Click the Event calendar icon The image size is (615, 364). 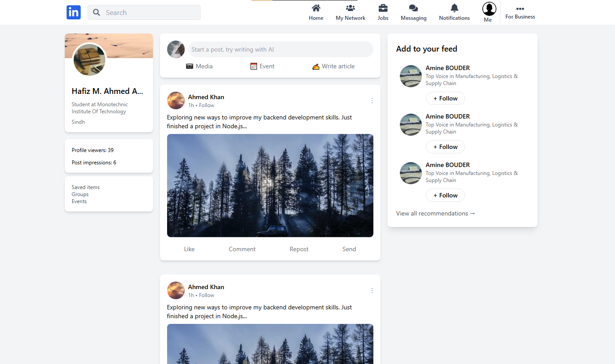coord(253,66)
